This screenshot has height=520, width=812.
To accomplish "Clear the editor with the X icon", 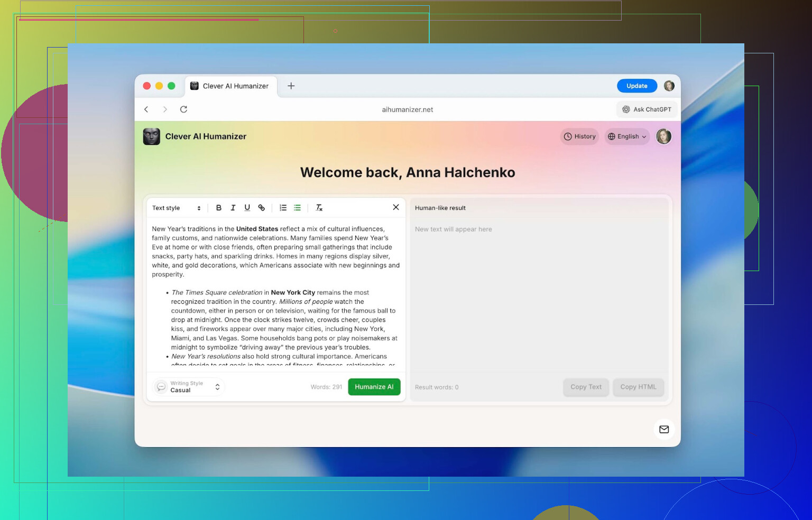I will pos(396,207).
